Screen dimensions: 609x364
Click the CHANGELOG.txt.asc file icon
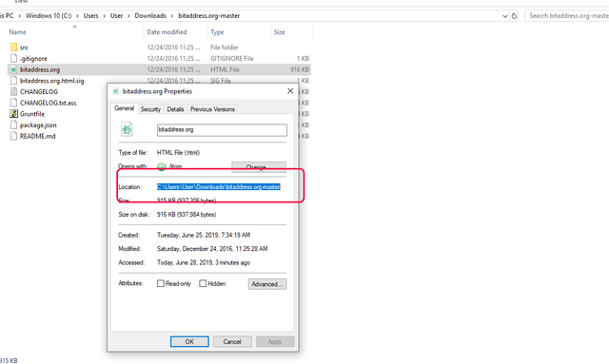pyautogui.click(x=13, y=103)
